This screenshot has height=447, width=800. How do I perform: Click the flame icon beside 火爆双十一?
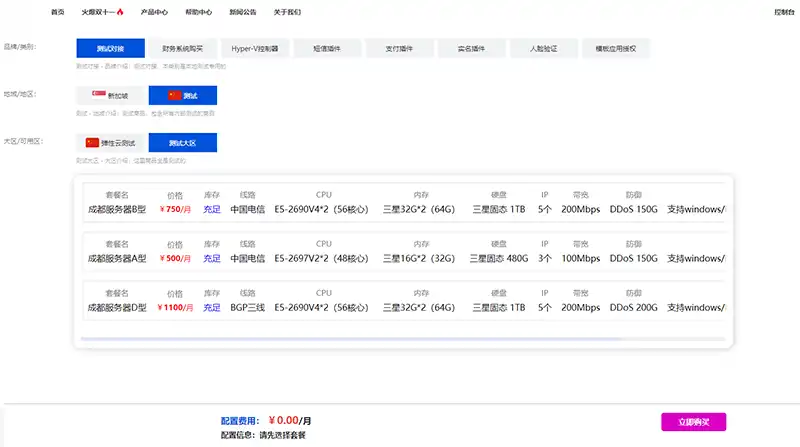121,13
